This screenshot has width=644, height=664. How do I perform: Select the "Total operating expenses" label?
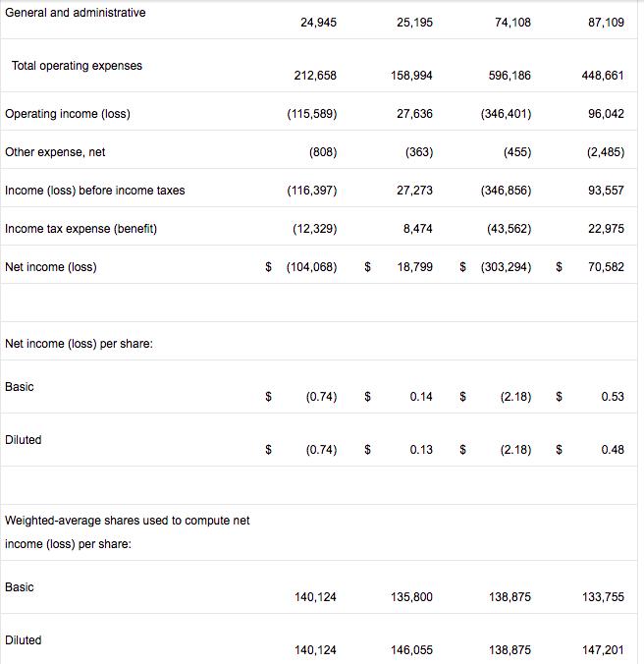click(x=77, y=66)
